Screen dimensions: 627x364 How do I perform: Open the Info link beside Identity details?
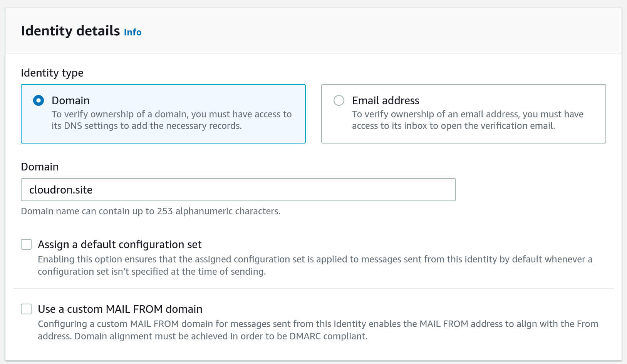[x=132, y=32]
